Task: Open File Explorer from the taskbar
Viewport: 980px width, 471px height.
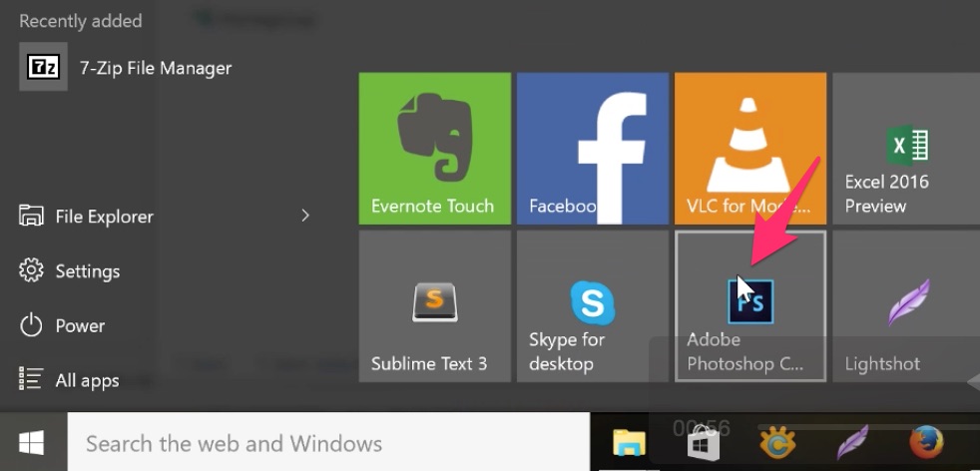Action: point(629,442)
